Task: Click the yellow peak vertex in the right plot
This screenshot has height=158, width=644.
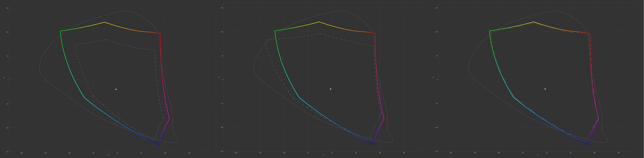Action: tap(534, 22)
